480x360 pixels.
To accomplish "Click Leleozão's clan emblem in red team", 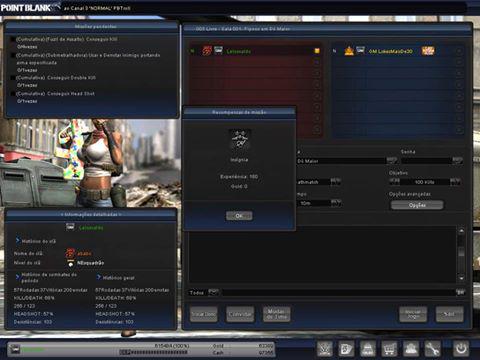I will (x=207, y=51).
